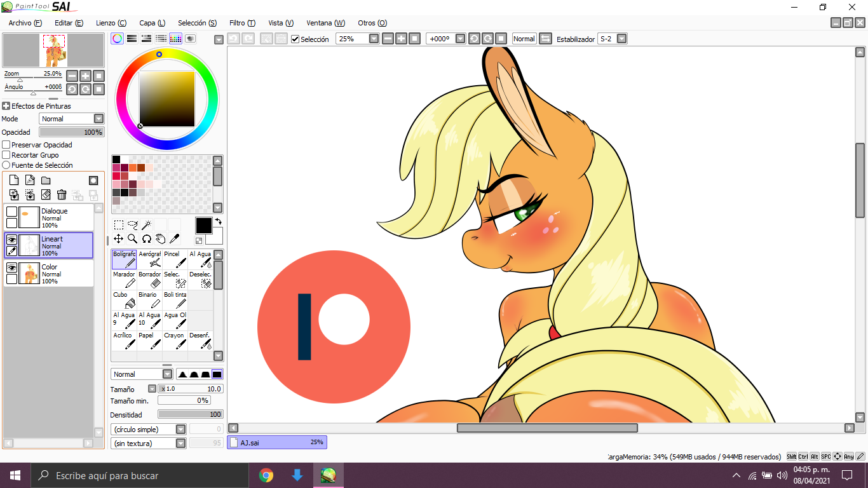The width and height of the screenshot is (868, 488).
Task: Show the color wheel panel
Action: click(117, 38)
